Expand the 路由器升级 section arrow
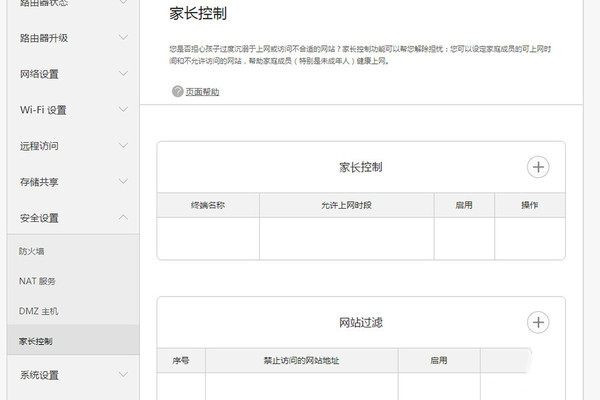Screen dimensions: 600x400 point(123,38)
